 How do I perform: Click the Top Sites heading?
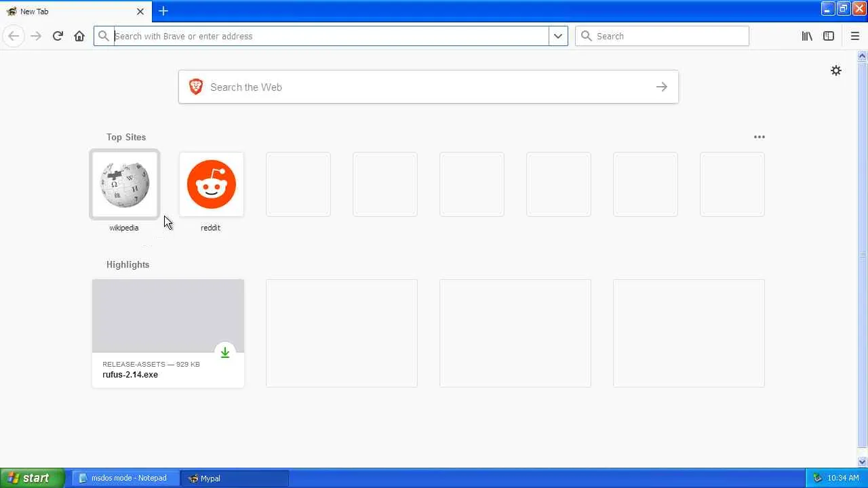pyautogui.click(x=126, y=137)
